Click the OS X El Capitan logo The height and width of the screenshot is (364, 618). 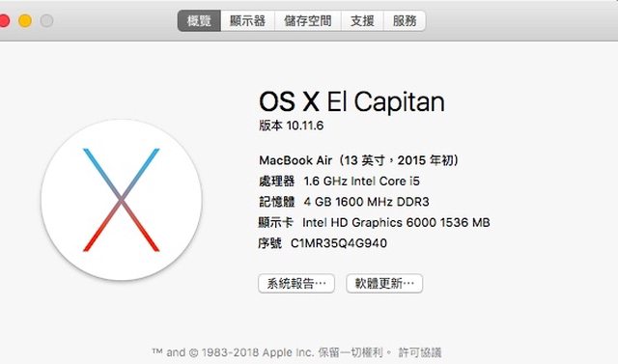(122, 200)
